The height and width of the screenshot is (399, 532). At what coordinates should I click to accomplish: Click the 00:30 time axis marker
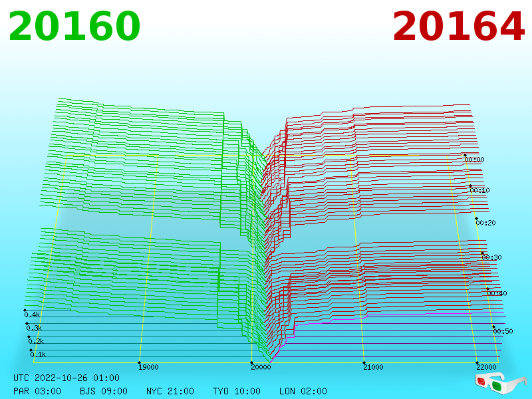[x=491, y=257]
